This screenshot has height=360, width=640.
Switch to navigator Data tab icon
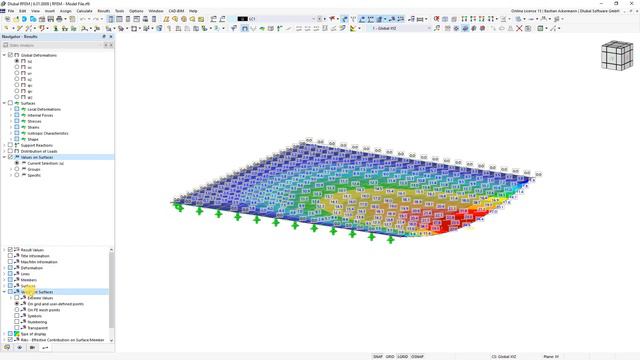7,348
